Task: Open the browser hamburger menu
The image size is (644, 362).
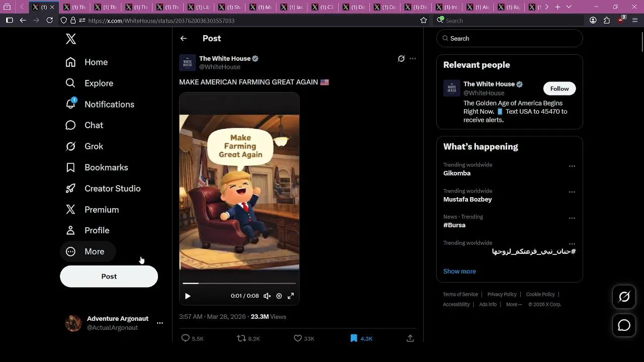Action: (x=634, y=20)
